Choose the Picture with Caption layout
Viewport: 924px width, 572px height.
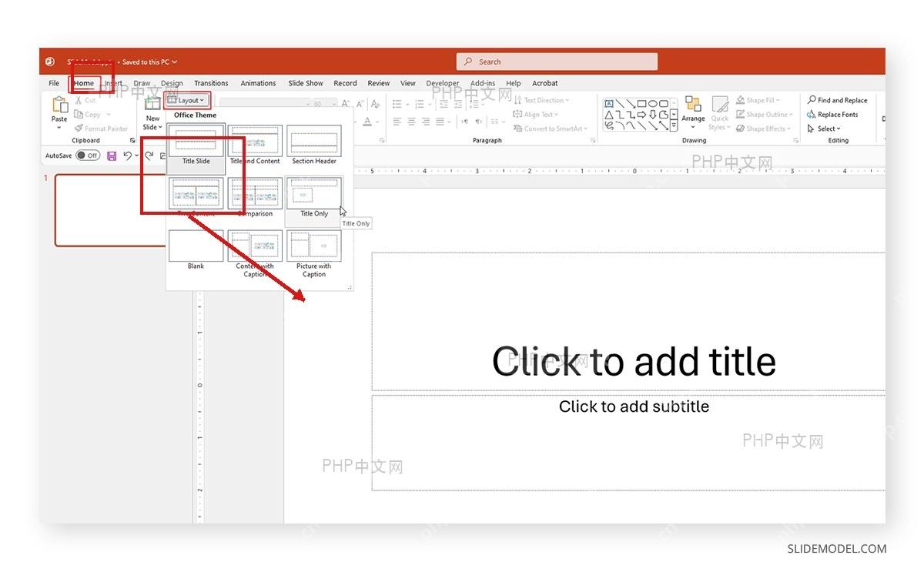[x=314, y=255]
